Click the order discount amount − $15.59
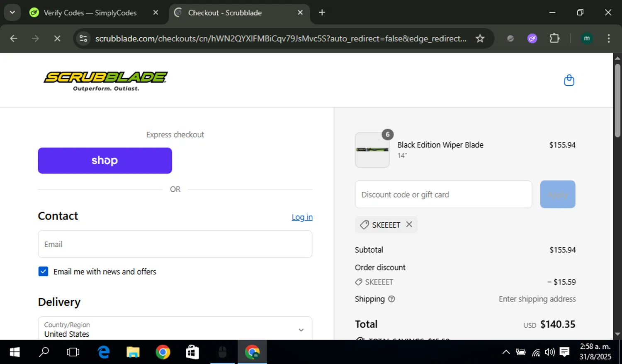Screen dimensions: 622x364 pyautogui.click(x=561, y=282)
